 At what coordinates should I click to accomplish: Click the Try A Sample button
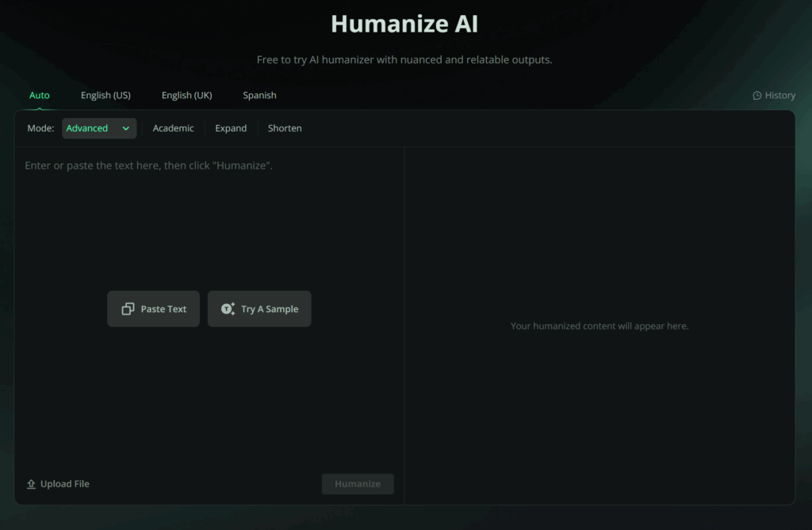(x=259, y=308)
